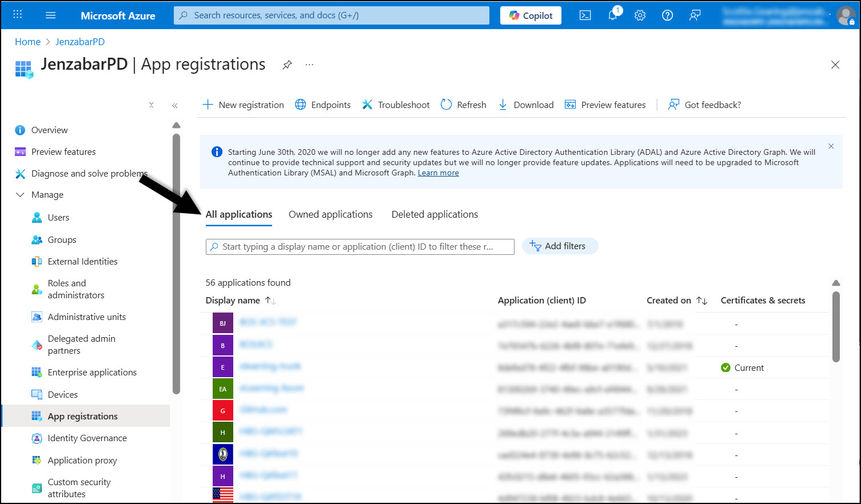Open portal settings gear
This screenshot has width=861, height=504.
coord(640,15)
